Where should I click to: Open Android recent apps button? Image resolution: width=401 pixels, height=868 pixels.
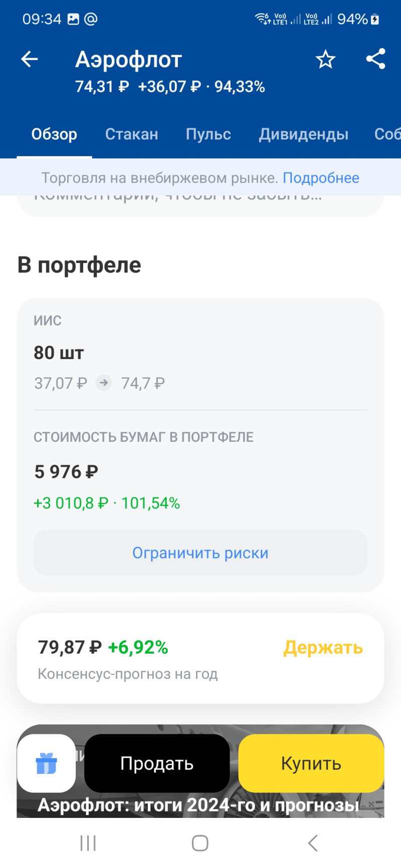88,843
